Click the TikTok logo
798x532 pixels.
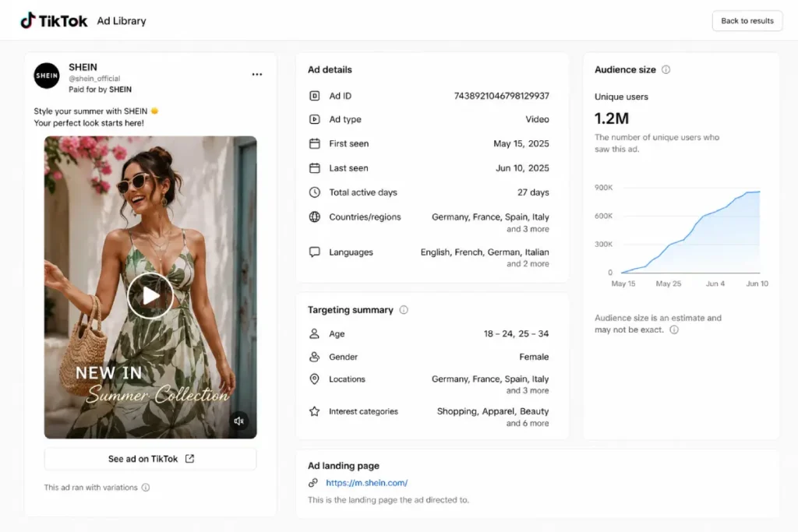coord(54,21)
